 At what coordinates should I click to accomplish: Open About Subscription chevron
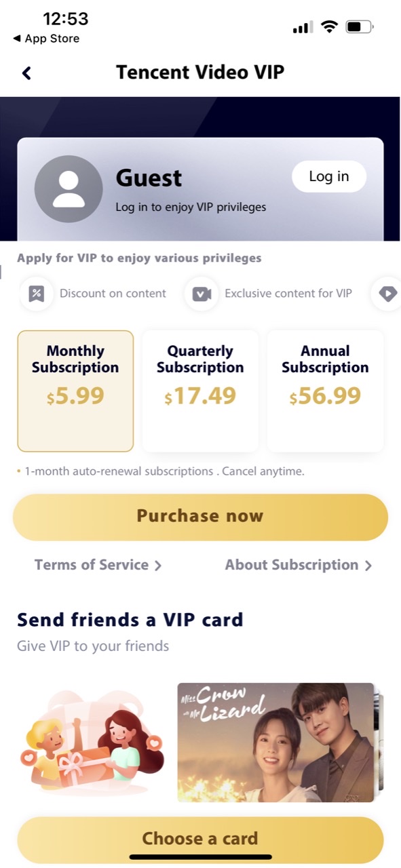pyautogui.click(x=368, y=566)
